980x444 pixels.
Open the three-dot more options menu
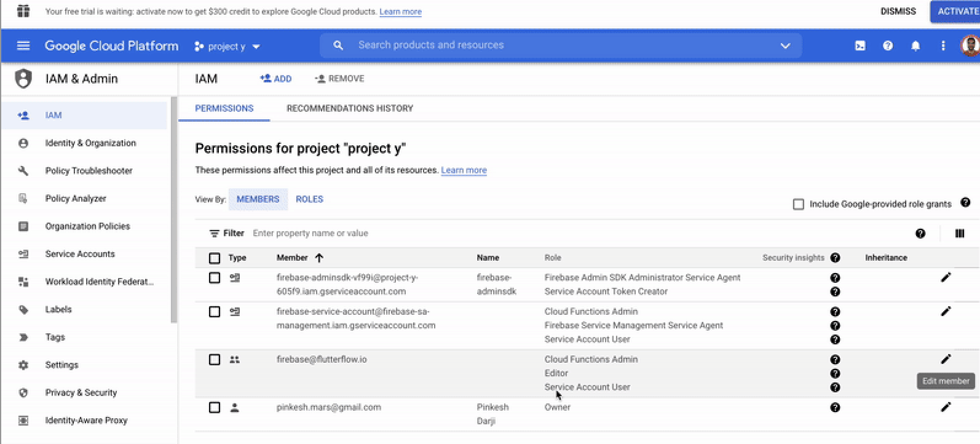[943, 46]
